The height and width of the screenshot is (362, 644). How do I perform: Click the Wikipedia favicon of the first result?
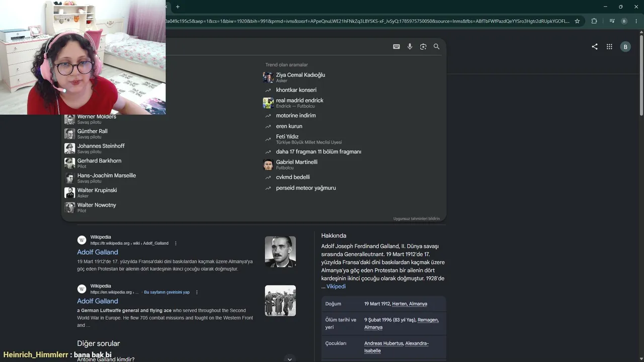click(82, 240)
